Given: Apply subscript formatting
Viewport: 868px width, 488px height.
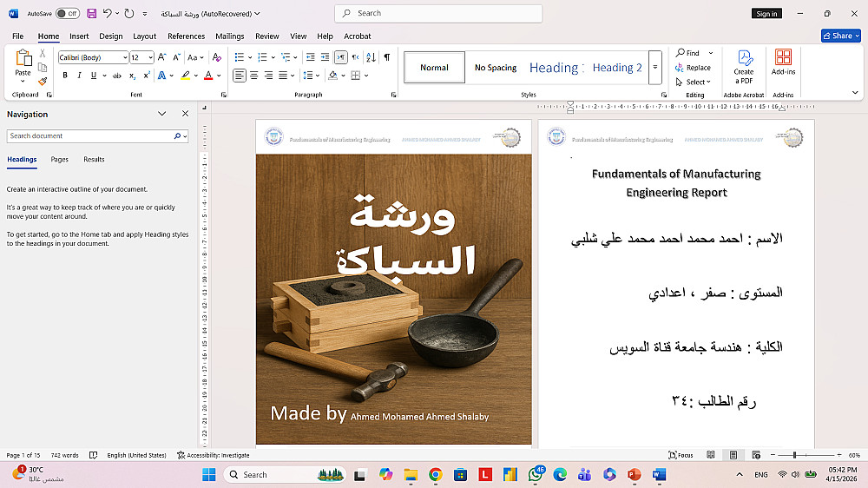Looking at the screenshot, I should (132, 76).
